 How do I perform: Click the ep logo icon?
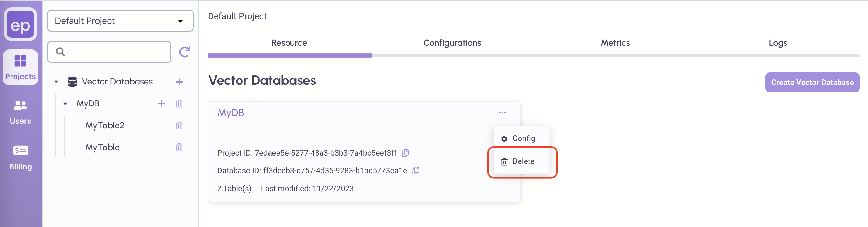(x=20, y=24)
